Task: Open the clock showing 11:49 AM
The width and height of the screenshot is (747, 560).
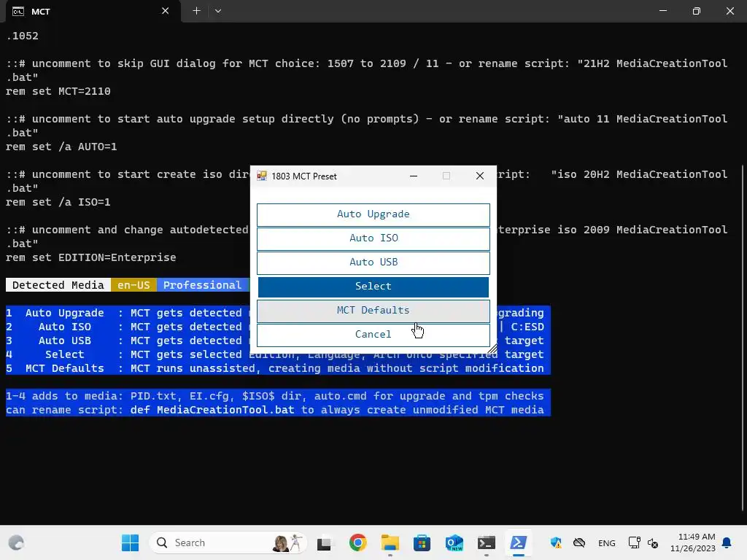Action: [693, 542]
